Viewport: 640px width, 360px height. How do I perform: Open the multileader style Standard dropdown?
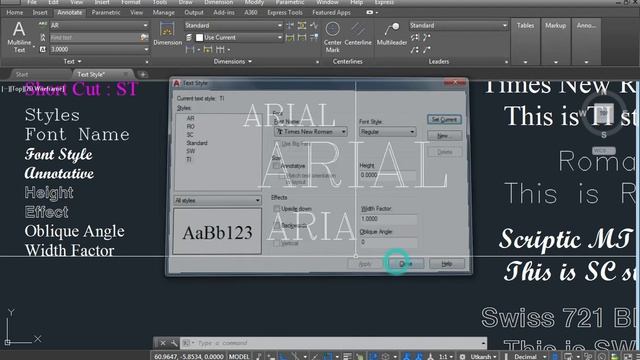tap(504, 25)
